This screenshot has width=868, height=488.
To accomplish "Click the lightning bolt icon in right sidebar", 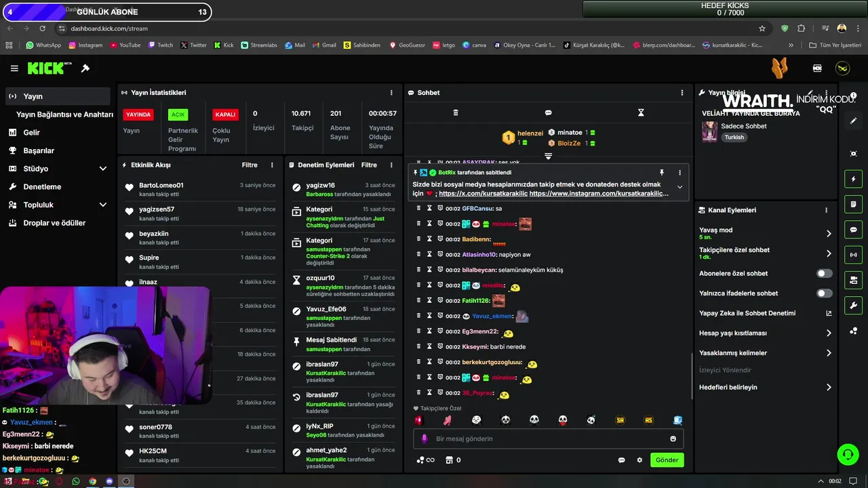I will click(x=853, y=179).
